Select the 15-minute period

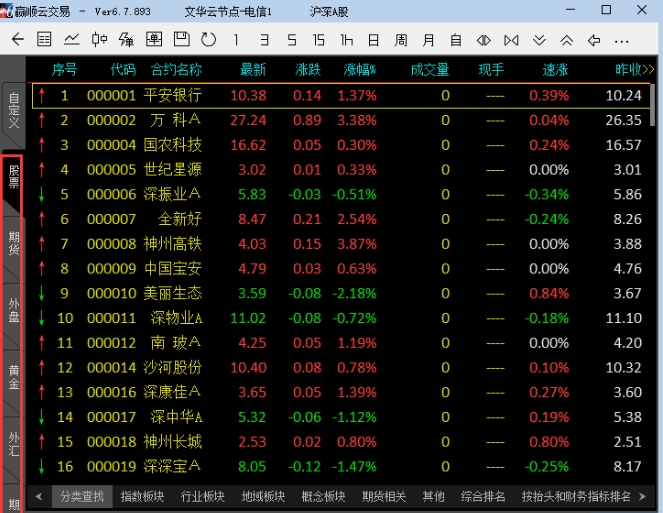pos(319,40)
